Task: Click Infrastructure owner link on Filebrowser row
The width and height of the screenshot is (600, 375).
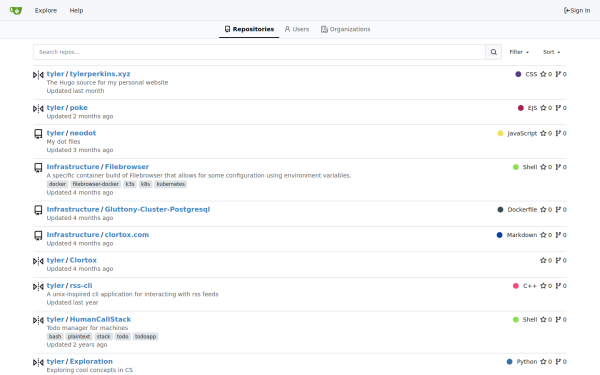Action: pyautogui.click(x=73, y=166)
